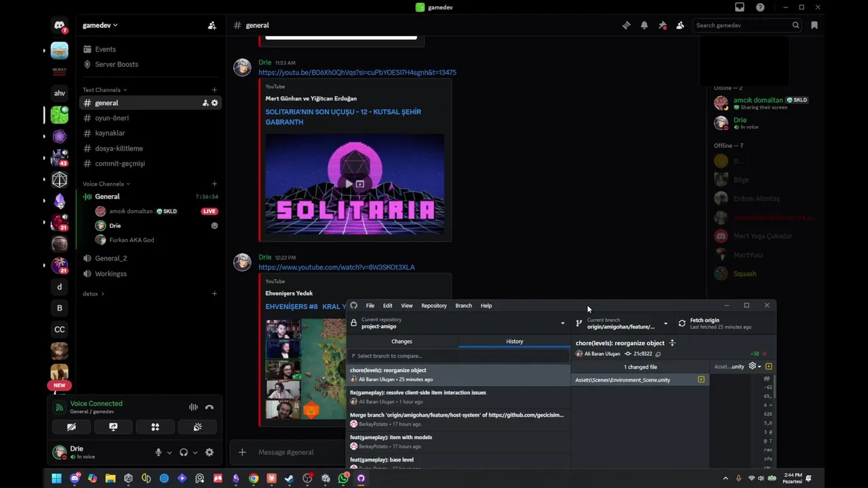The width and height of the screenshot is (868, 488).
Task: Copy commit SHA 21c9322 icon
Action: [x=658, y=354]
